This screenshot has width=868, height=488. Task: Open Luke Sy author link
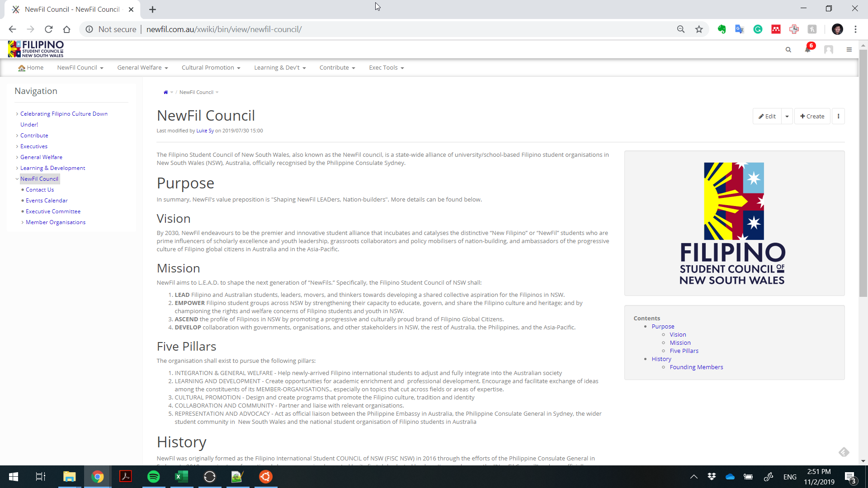[x=205, y=131]
